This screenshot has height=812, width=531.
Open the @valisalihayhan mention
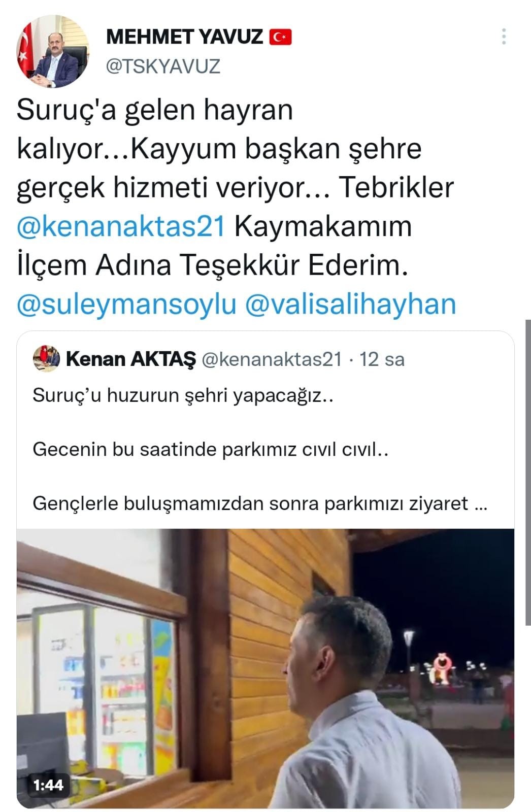pyautogui.click(x=350, y=304)
